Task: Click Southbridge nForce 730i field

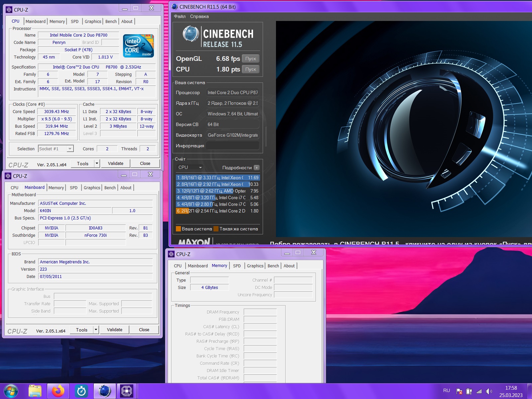Action: coord(96,235)
